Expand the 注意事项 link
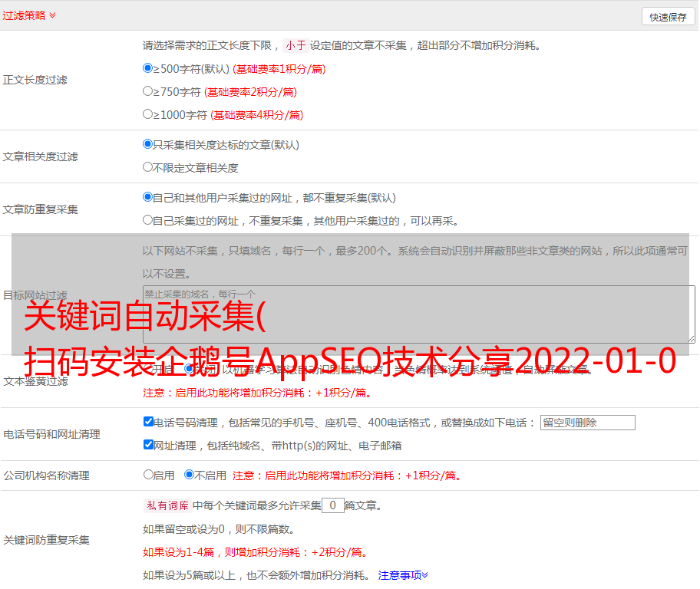 click(403, 575)
